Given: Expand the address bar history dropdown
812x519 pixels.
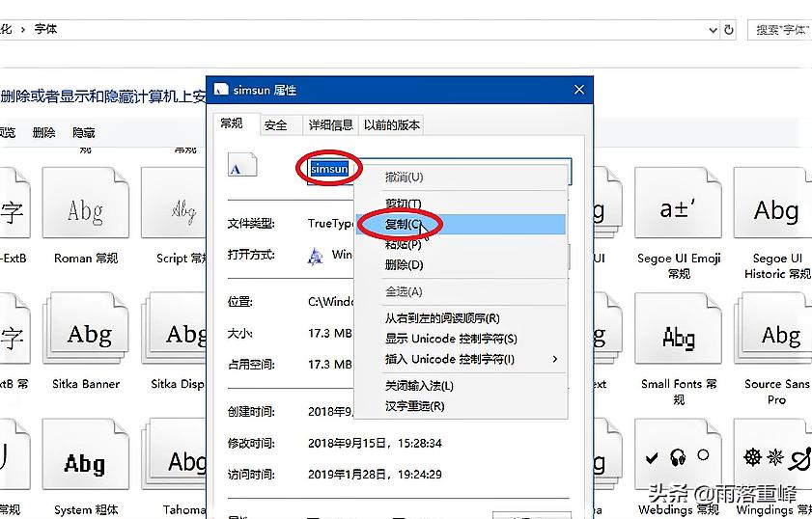Looking at the screenshot, I should [x=713, y=30].
